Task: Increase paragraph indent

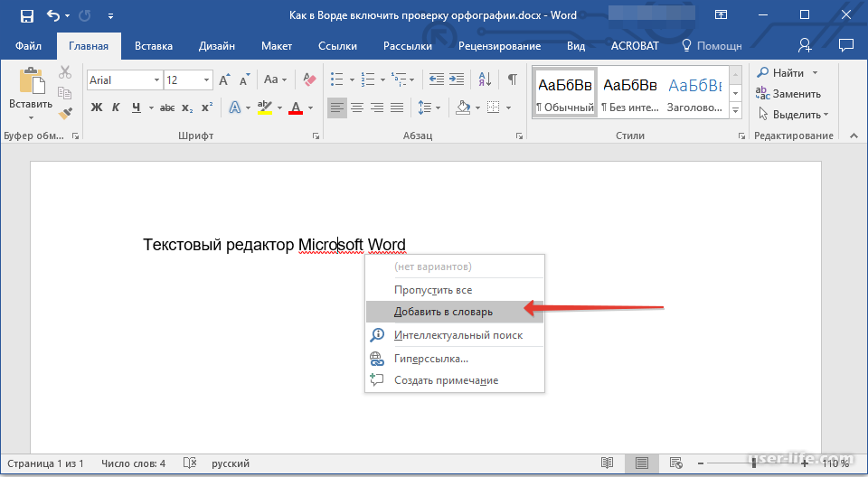Action: point(457,79)
